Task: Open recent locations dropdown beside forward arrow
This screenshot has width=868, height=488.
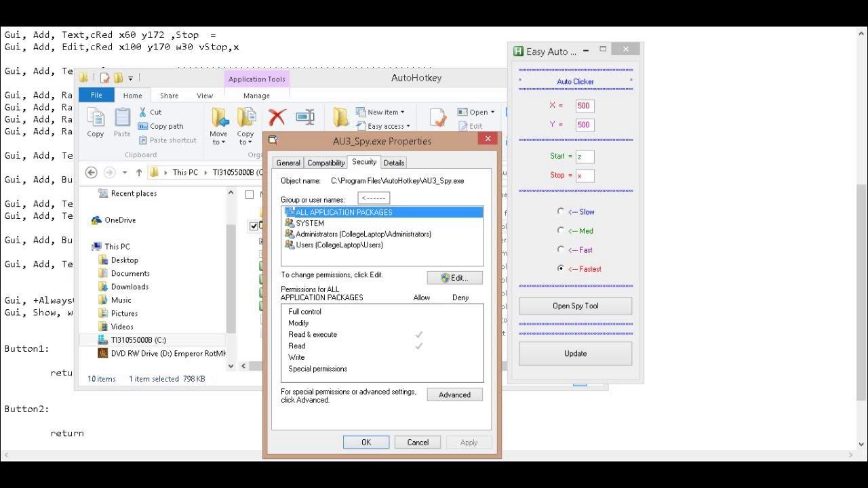Action: click(x=123, y=173)
